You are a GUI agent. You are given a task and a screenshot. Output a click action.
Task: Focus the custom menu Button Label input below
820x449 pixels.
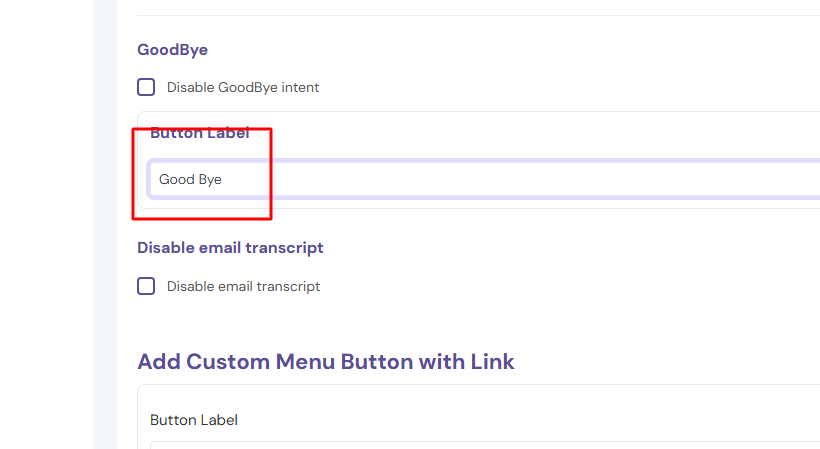(x=480, y=445)
